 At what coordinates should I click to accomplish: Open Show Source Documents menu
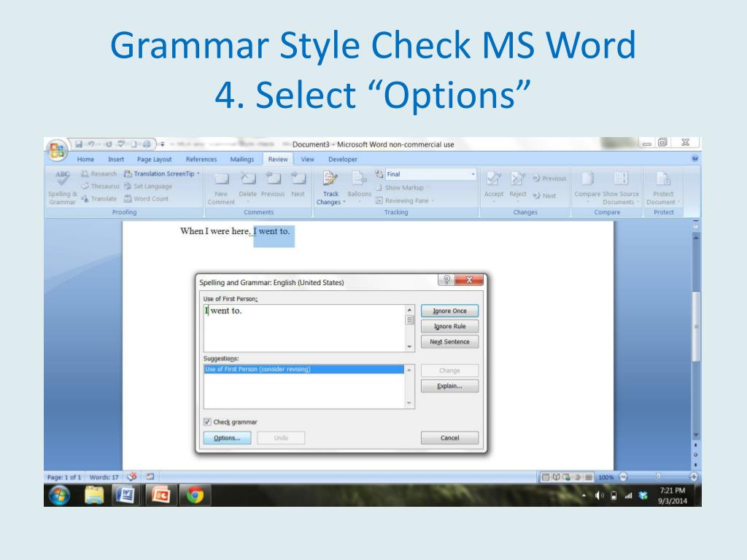click(621, 187)
